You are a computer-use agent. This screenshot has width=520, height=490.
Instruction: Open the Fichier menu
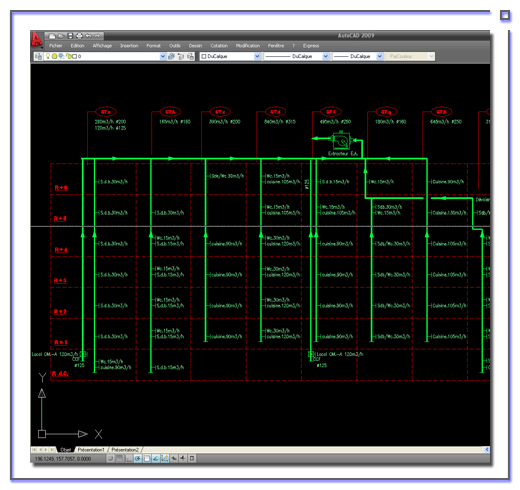56,46
